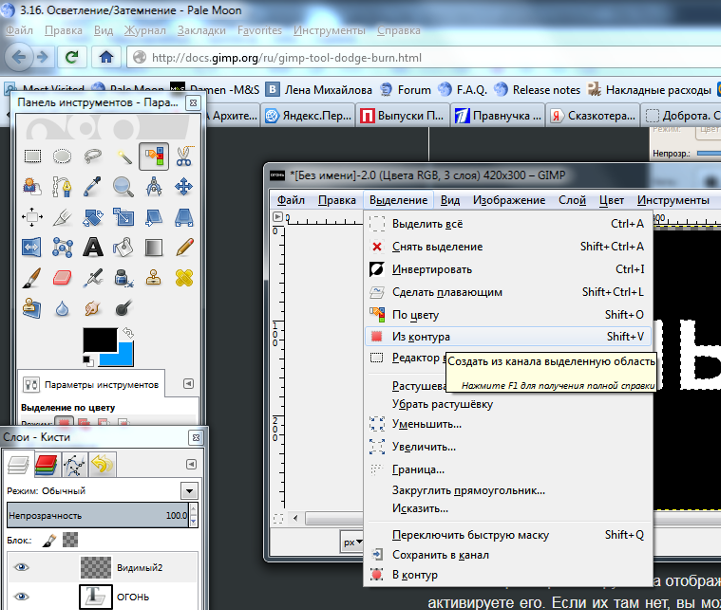Select the Select by Color tool
The height and width of the screenshot is (610, 721).
point(154,156)
